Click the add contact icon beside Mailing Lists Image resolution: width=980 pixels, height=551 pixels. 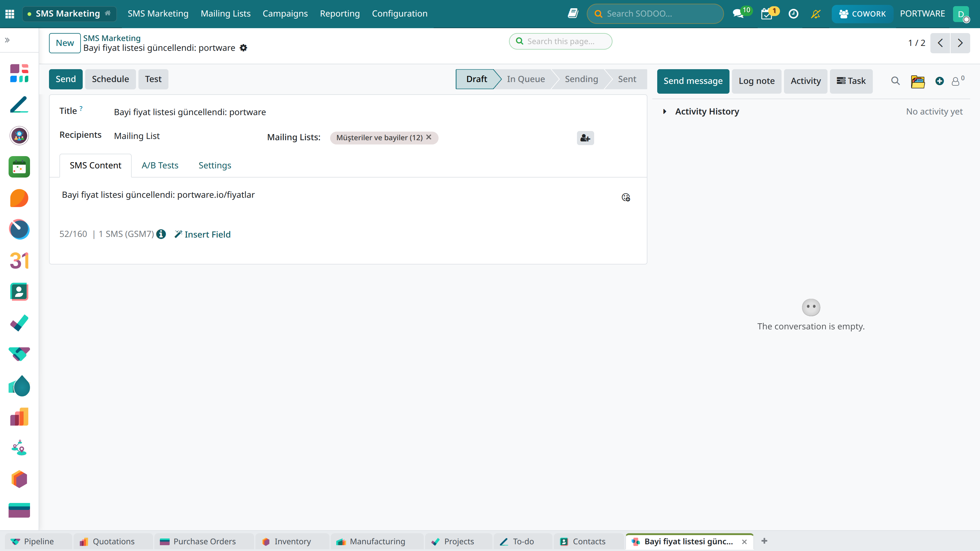(585, 138)
